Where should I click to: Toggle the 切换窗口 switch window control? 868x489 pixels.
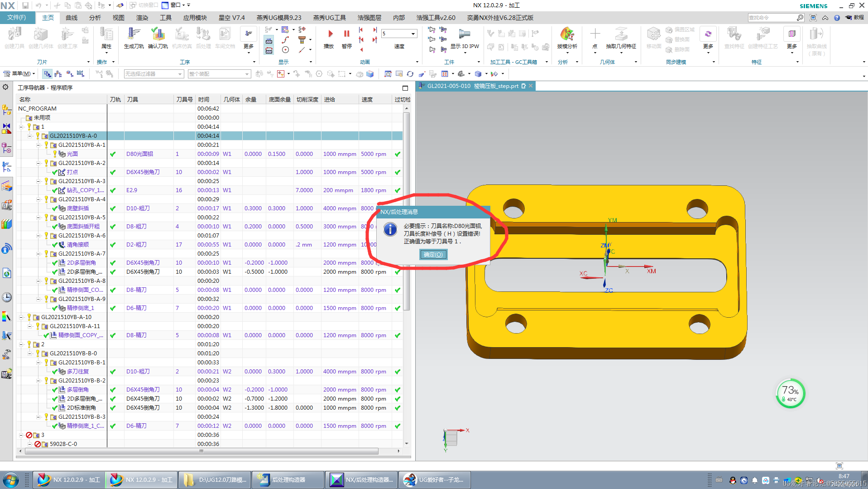click(x=144, y=5)
